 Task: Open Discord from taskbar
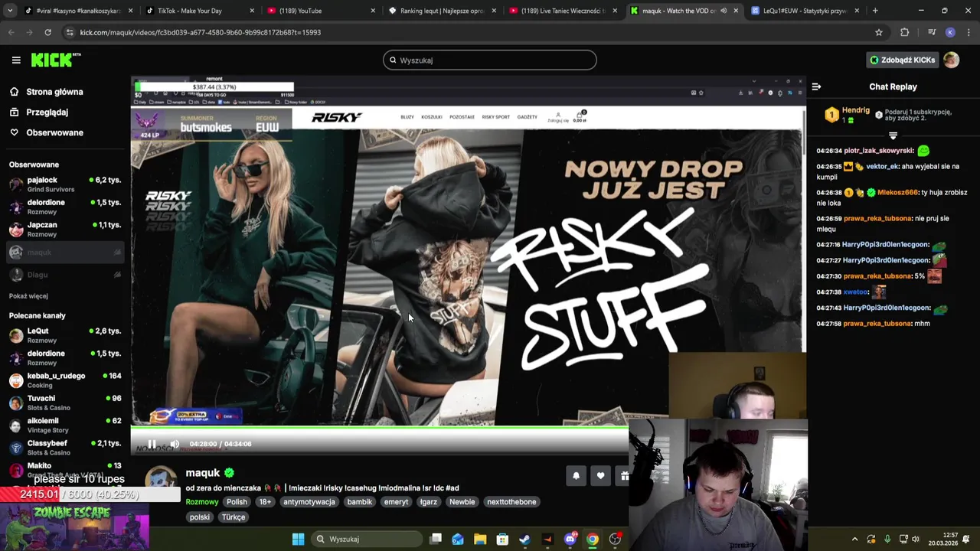[570, 539]
